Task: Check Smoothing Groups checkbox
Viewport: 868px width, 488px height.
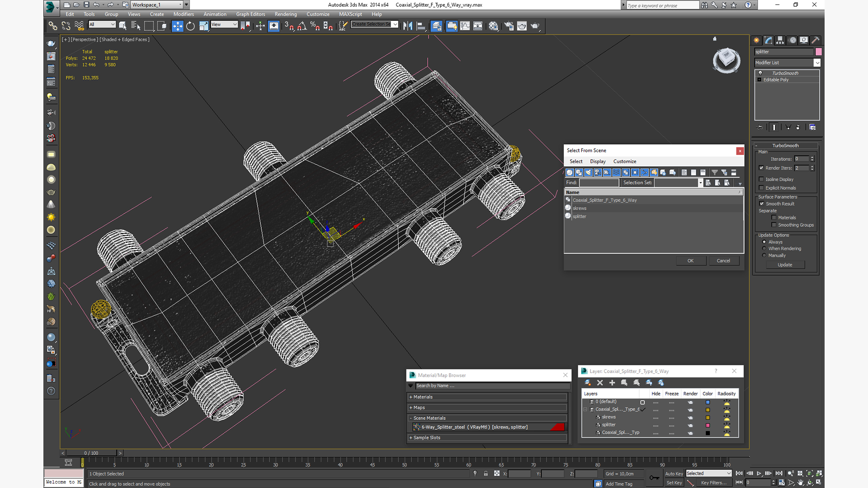Action: pyautogui.click(x=774, y=225)
